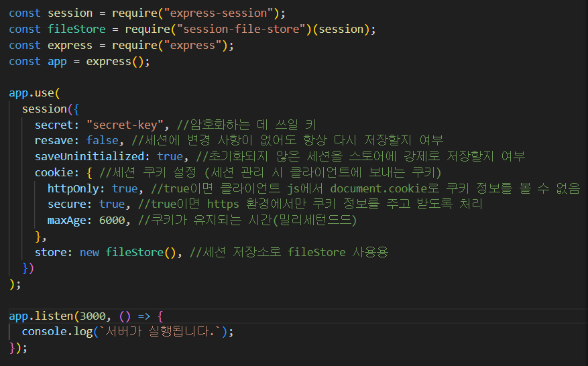This screenshot has height=366, width=588.
Task: Click the "express-session" string literal
Action: coord(219,13)
